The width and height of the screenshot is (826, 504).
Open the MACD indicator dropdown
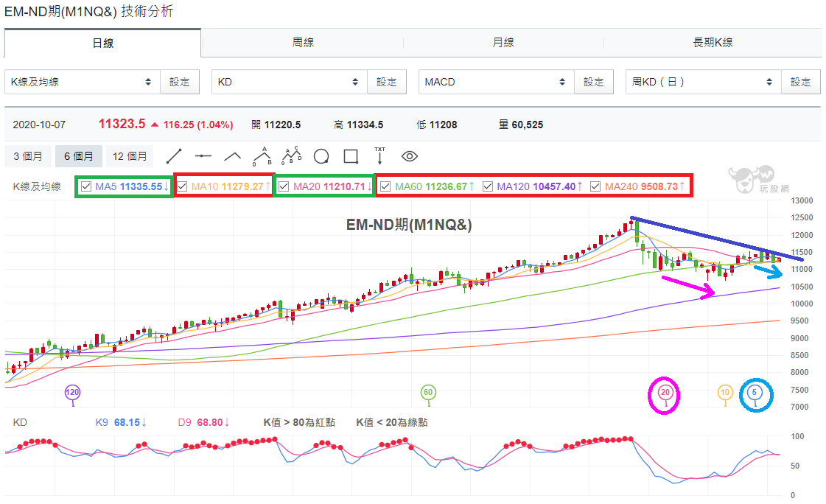coord(496,82)
